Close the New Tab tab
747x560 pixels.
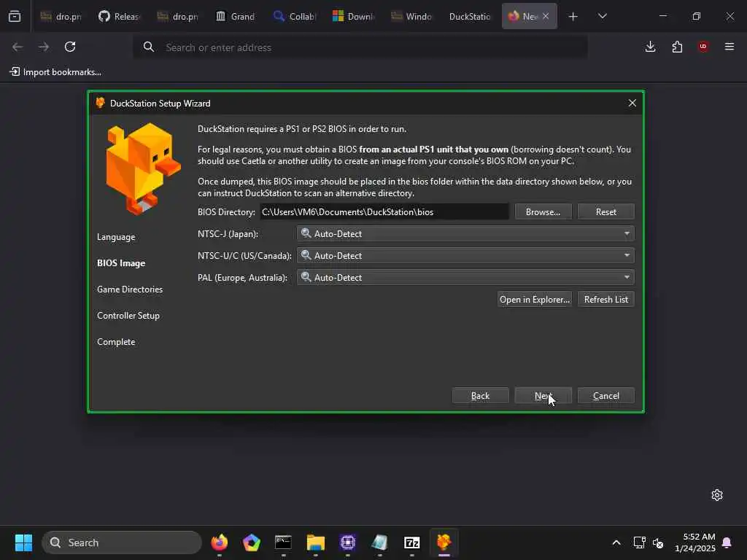[x=546, y=16]
